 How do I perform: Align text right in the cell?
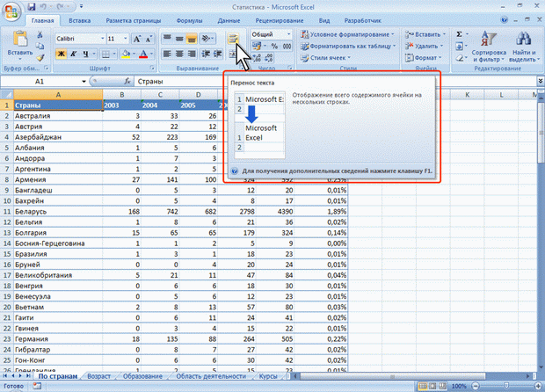pyautogui.click(x=192, y=54)
